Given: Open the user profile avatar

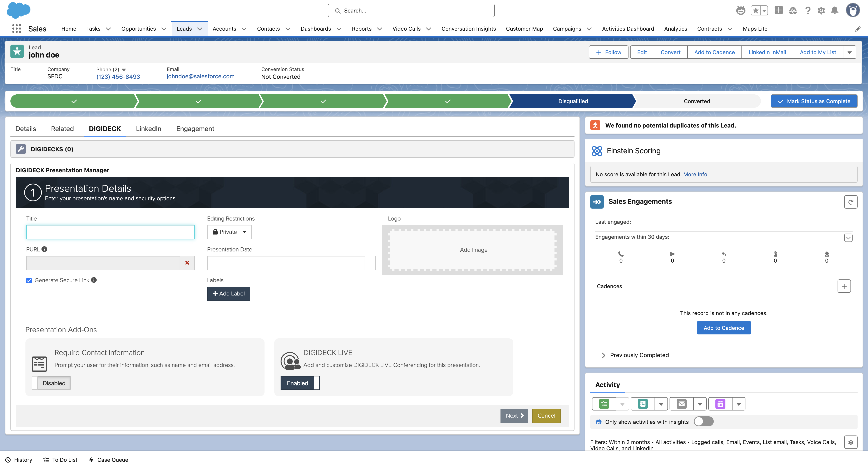Looking at the screenshot, I should point(853,10).
